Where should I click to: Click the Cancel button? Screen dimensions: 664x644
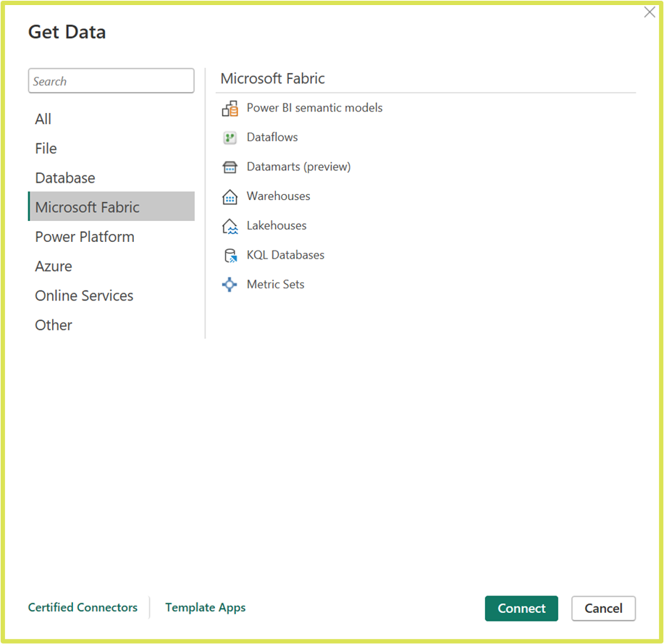pyautogui.click(x=603, y=609)
